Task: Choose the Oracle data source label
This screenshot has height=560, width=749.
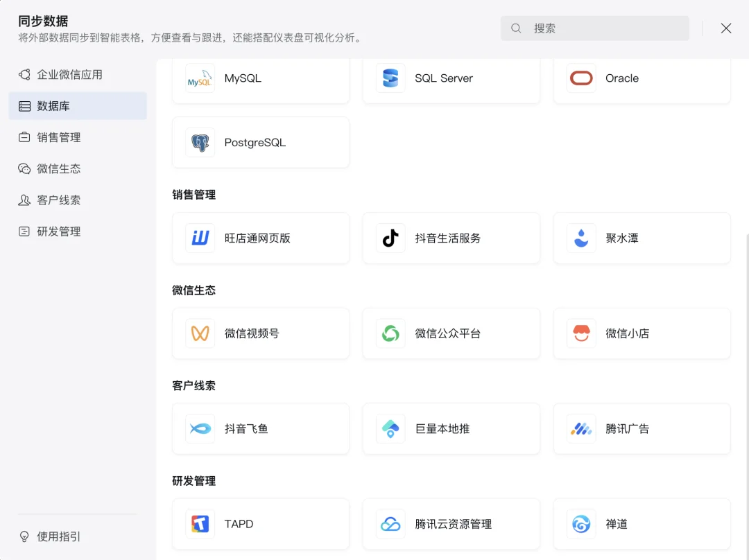Action: [x=622, y=78]
